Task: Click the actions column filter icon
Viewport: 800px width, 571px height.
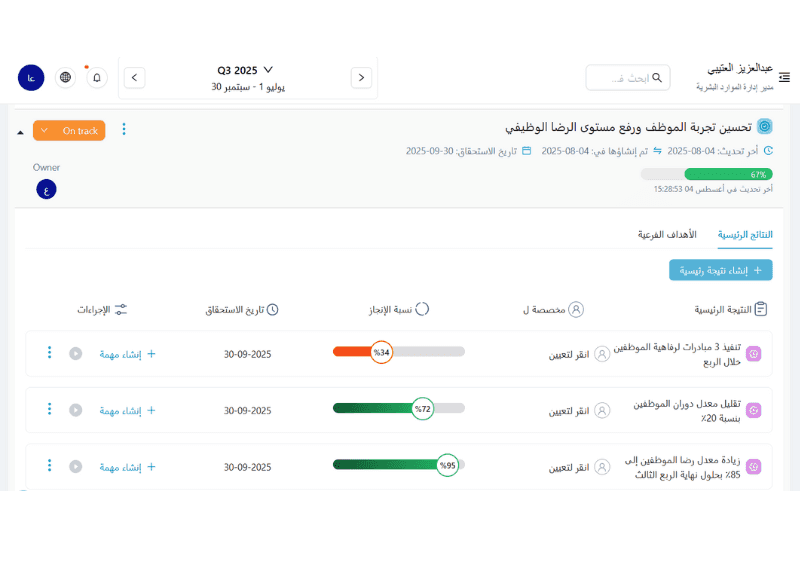Action: 121,310
